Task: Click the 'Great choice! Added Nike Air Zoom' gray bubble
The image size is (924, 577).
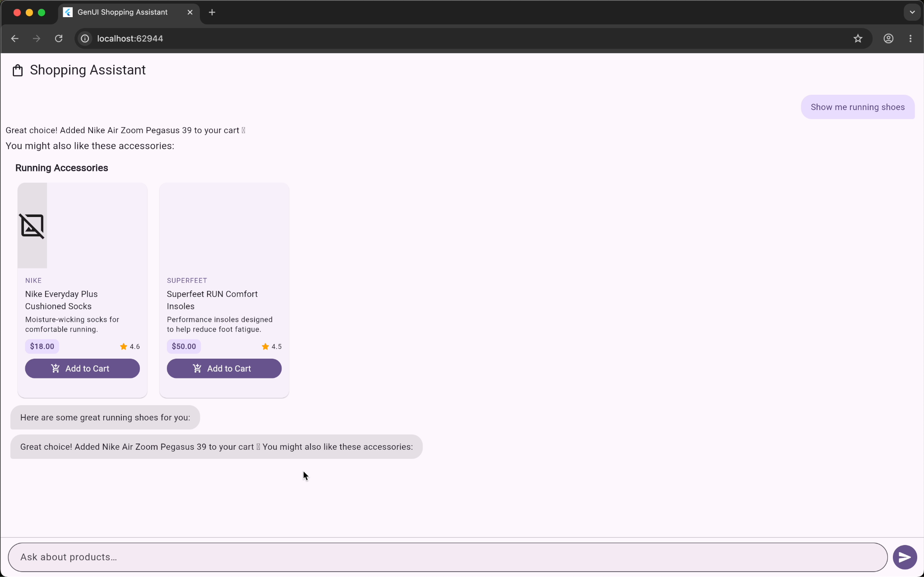Action: click(x=217, y=447)
